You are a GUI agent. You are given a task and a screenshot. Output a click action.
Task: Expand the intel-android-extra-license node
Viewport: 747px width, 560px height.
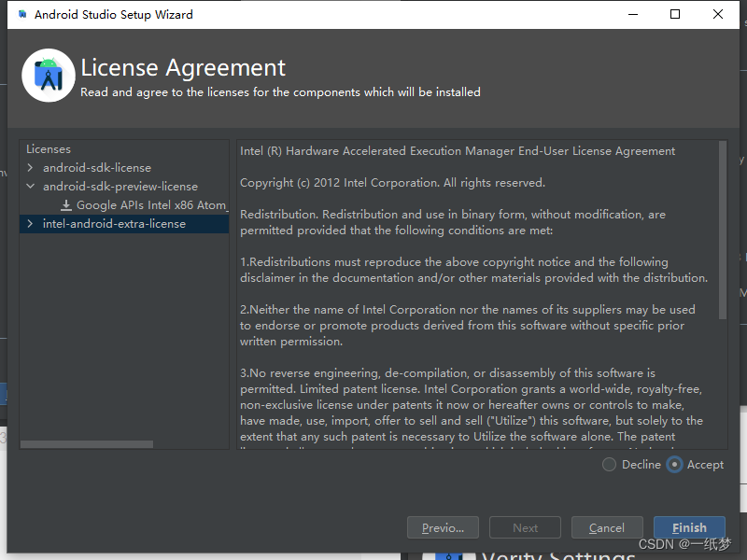[31, 224]
